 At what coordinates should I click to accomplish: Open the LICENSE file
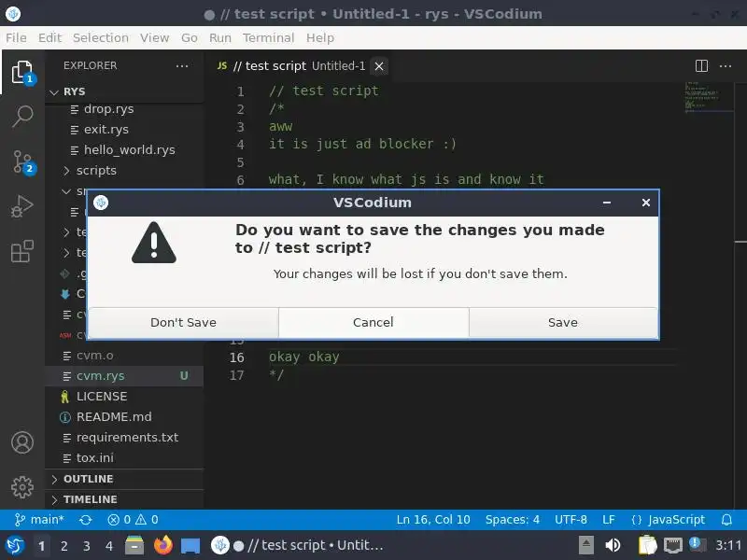pyautogui.click(x=125, y=397)
